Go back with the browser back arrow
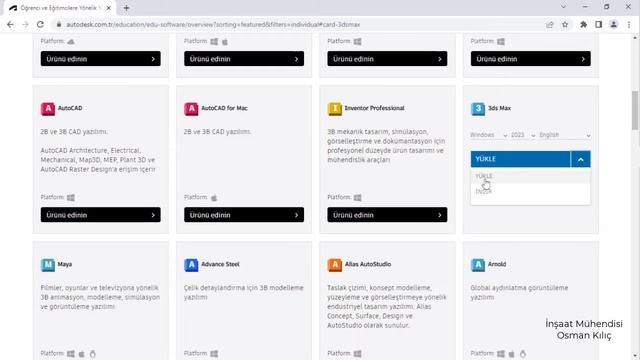This screenshot has height=360, width=640. click(10, 24)
